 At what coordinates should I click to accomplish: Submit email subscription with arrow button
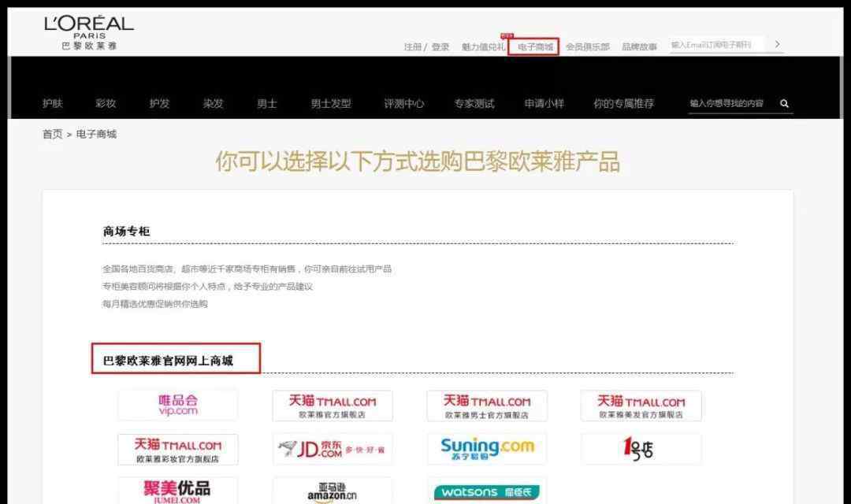pyautogui.click(x=777, y=44)
